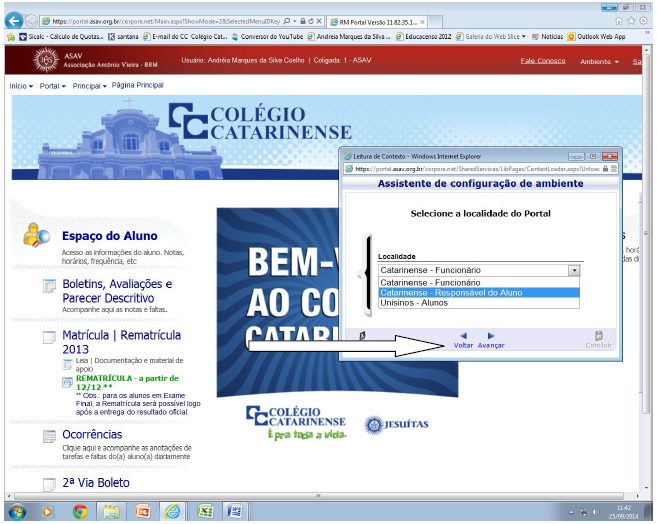Open the Favorites star icon at top right
657x524 pixels.
[631, 21]
